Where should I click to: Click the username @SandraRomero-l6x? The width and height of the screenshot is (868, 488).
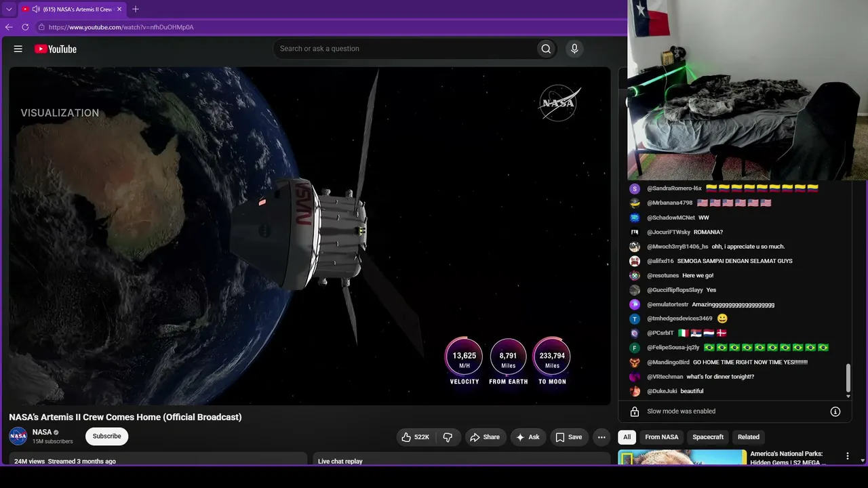pyautogui.click(x=674, y=188)
